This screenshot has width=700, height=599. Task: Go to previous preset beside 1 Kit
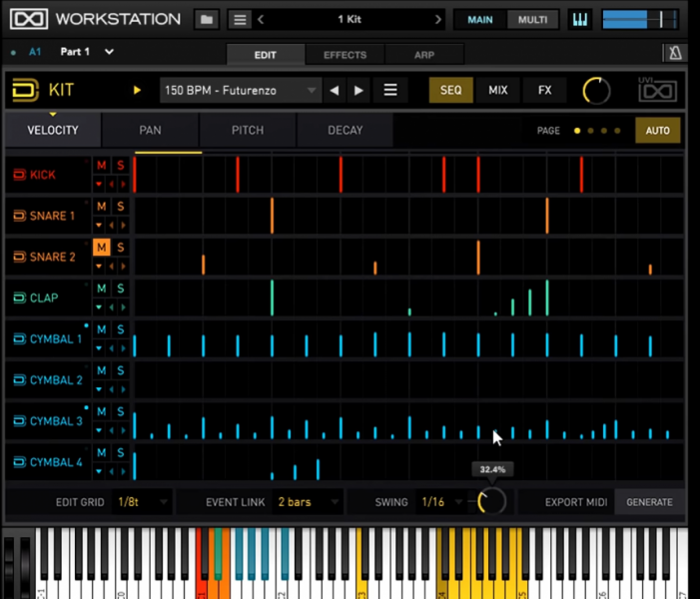(x=262, y=20)
